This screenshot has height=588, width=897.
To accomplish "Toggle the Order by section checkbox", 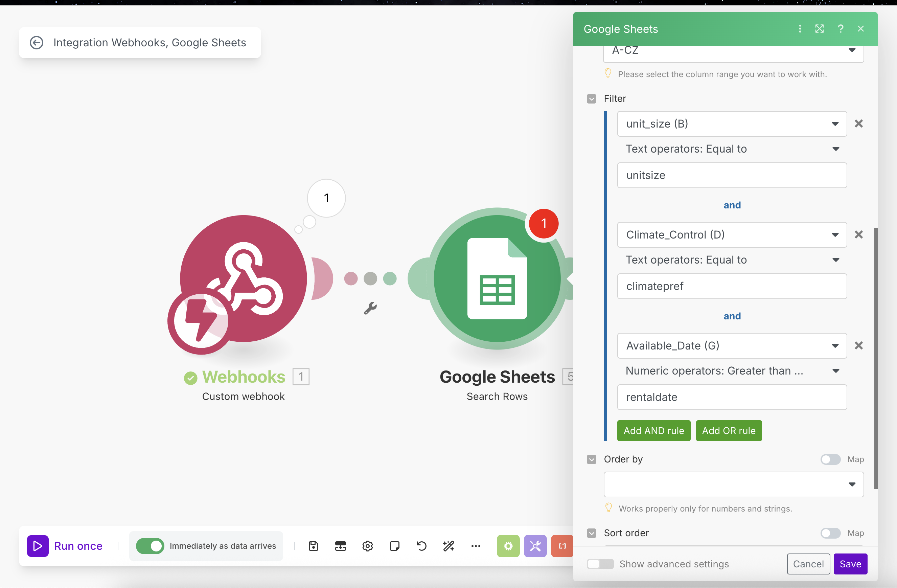I will pyautogui.click(x=591, y=459).
